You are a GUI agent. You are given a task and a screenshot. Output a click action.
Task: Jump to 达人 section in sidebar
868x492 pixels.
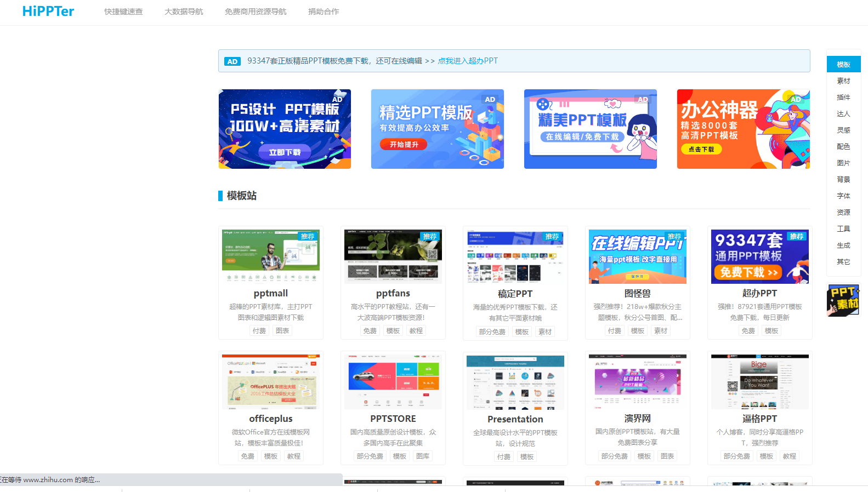click(843, 114)
